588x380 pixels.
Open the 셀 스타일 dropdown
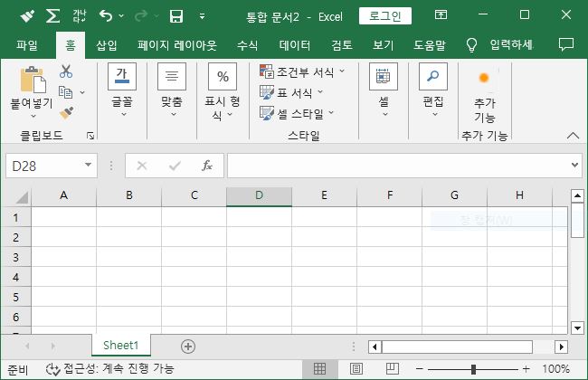pyautogui.click(x=297, y=113)
